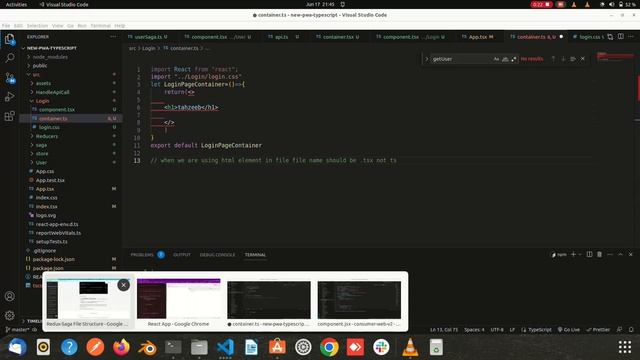640x360 pixels.
Task: Split the editor to the right
Action: [620, 37]
